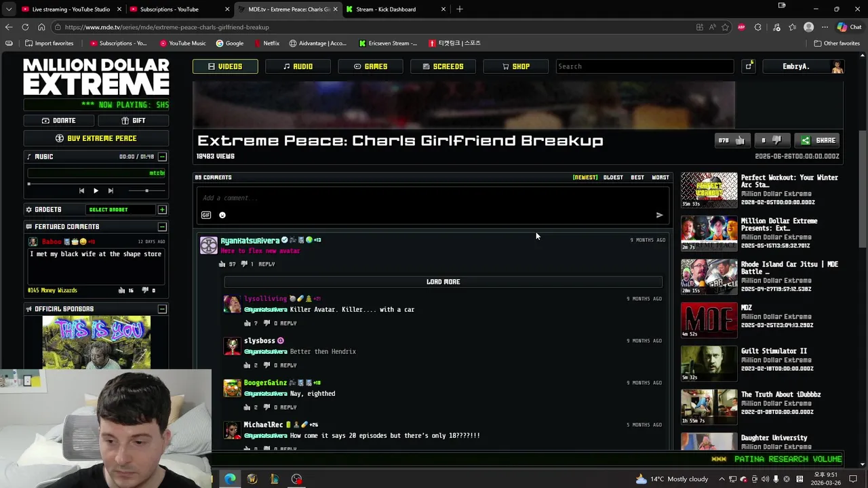
Task: Open Other favorites folder
Action: 837,43
